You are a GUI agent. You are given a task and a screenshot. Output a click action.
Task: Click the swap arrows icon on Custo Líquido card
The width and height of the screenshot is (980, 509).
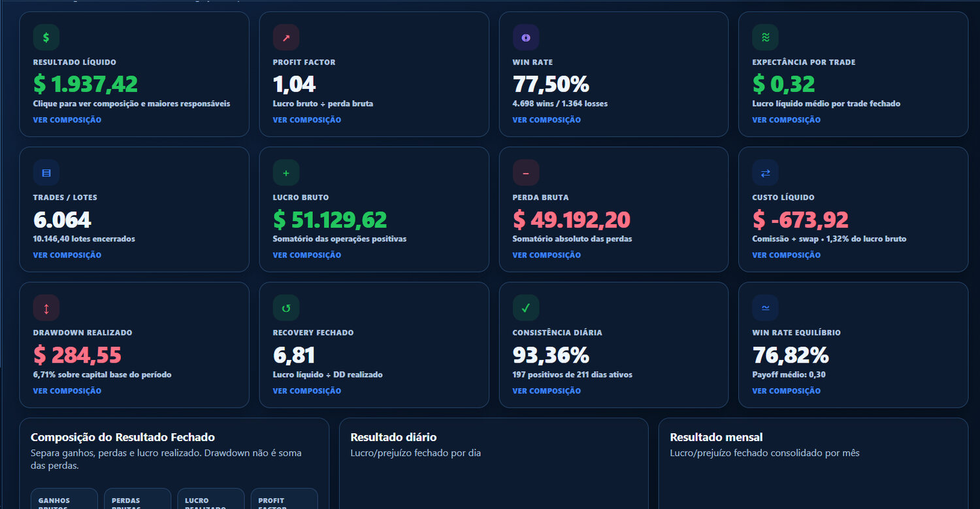[765, 172]
